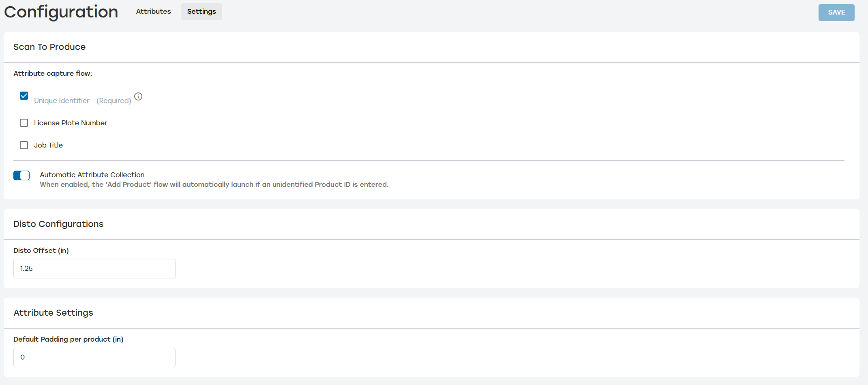Image resolution: width=868 pixels, height=385 pixels.
Task: Click the Configuration page heading
Action: [x=60, y=12]
